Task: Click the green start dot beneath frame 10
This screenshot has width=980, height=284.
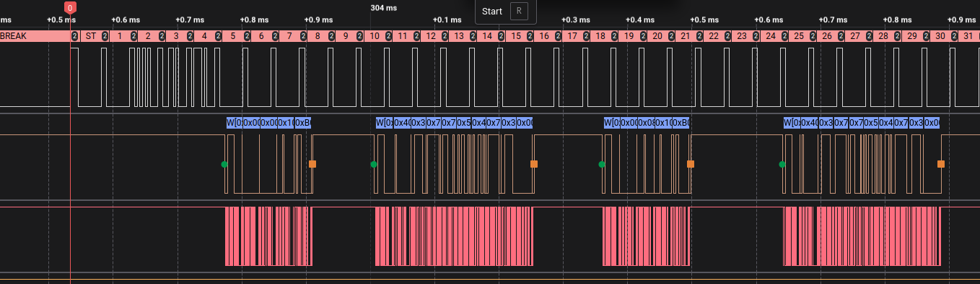Action: [x=374, y=164]
